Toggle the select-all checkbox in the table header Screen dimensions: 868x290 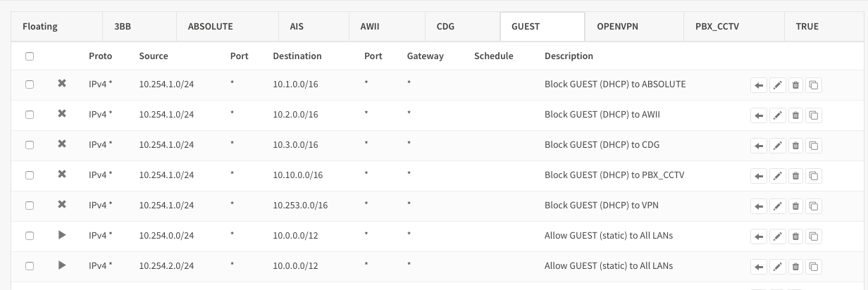30,56
